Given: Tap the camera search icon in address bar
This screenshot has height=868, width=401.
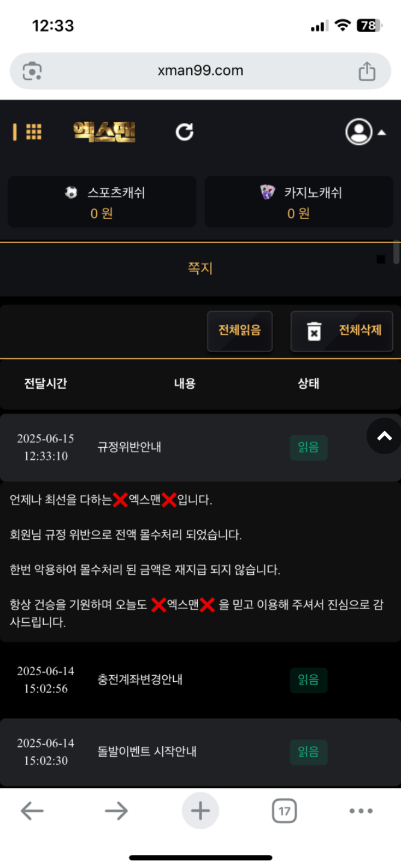Looking at the screenshot, I should click(x=32, y=71).
